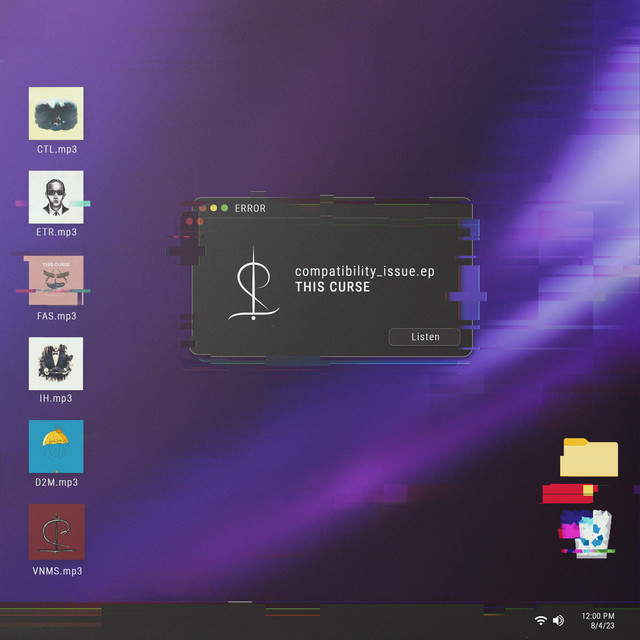Close the ERROR window with the red button

202,208
